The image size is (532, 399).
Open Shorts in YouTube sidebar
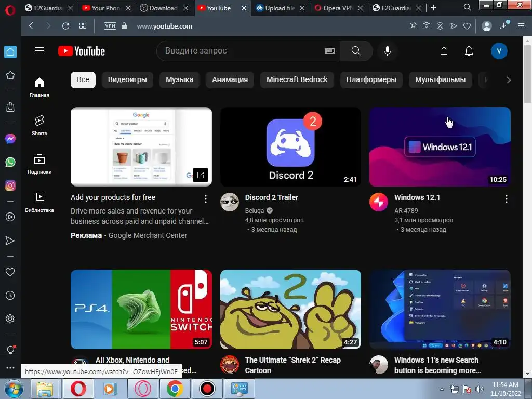click(x=39, y=126)
